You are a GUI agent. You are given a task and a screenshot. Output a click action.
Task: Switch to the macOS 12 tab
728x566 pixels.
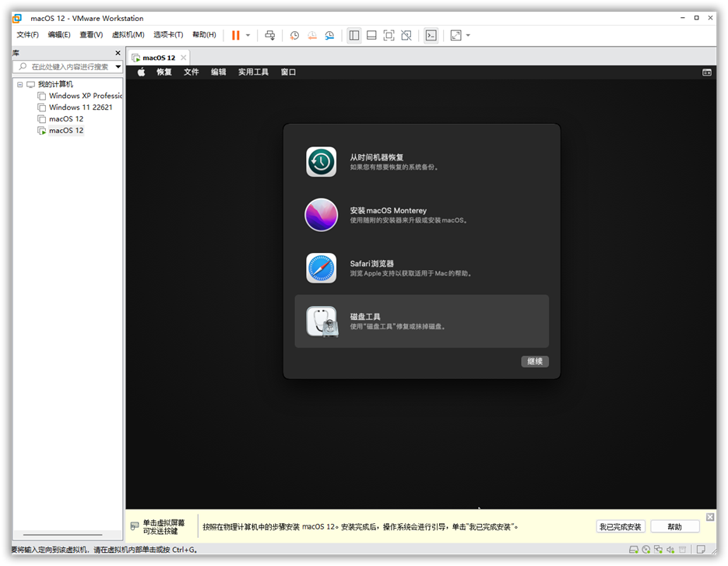(159, 58)
